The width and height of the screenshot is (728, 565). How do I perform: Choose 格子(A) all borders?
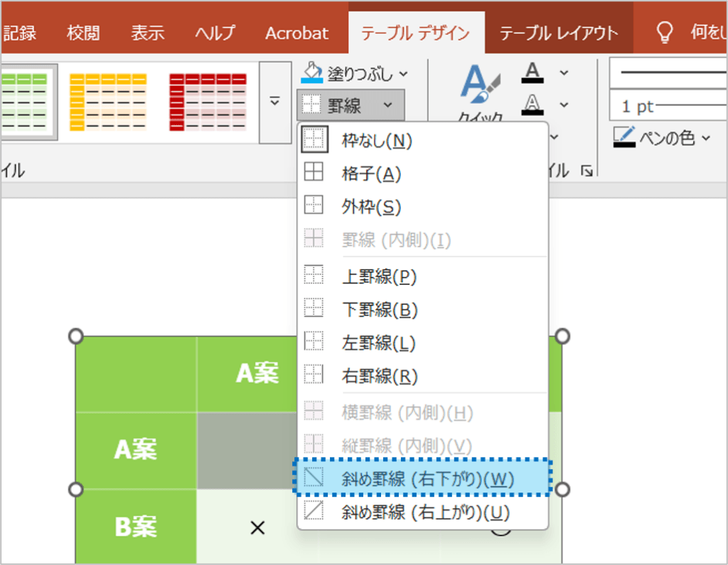click(423, 173)
